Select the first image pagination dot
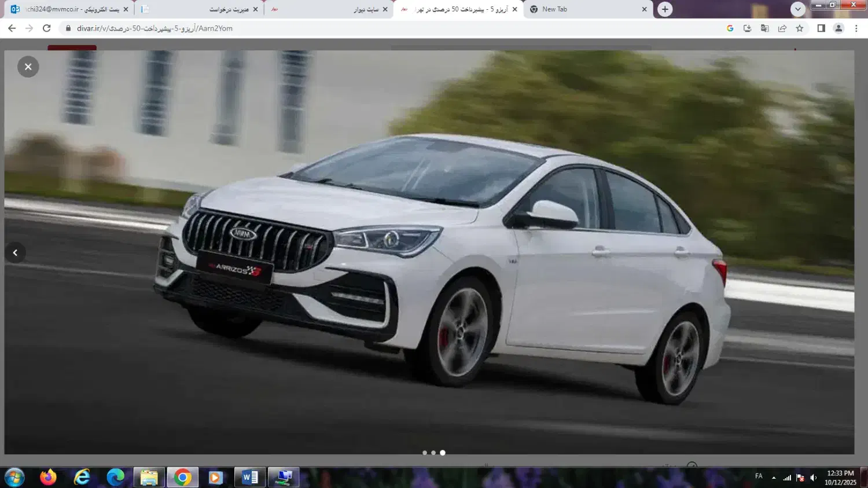868x488 pixels. pyautogui.click(x=425, y=453)
